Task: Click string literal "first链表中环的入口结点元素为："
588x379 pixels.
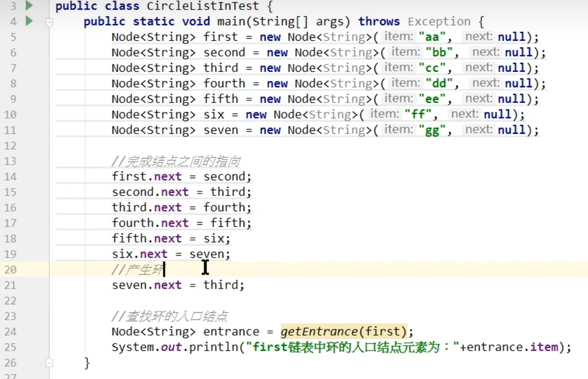Action: [x=352, y=347]
